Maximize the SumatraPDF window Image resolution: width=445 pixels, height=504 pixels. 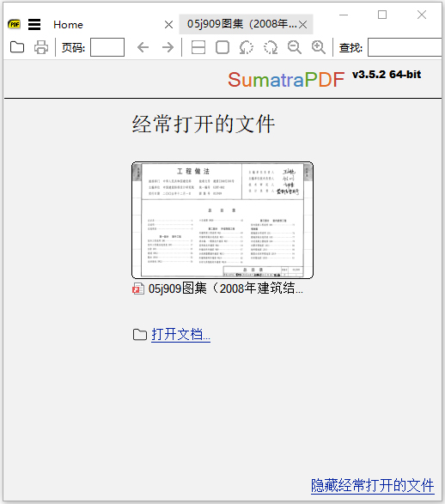382,15
